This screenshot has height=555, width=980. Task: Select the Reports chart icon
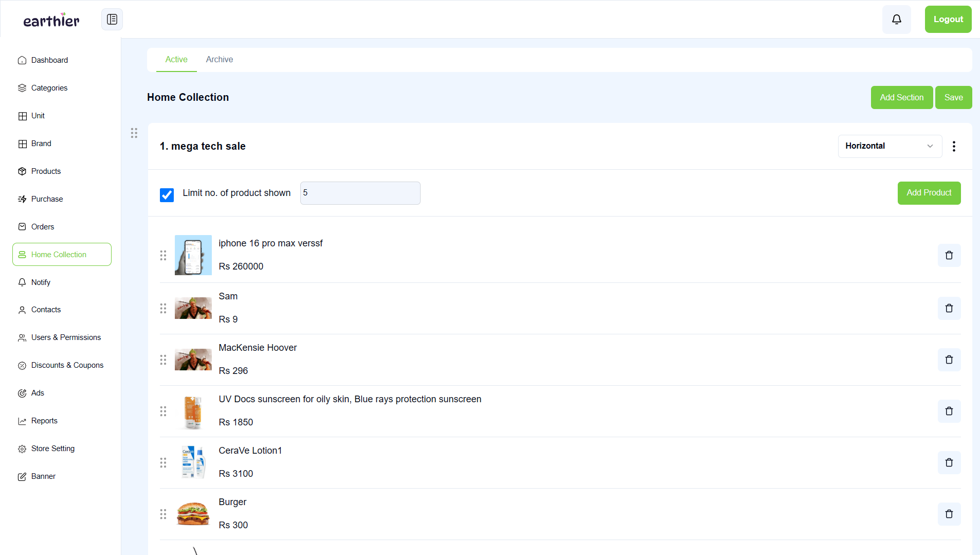(22, 421)
